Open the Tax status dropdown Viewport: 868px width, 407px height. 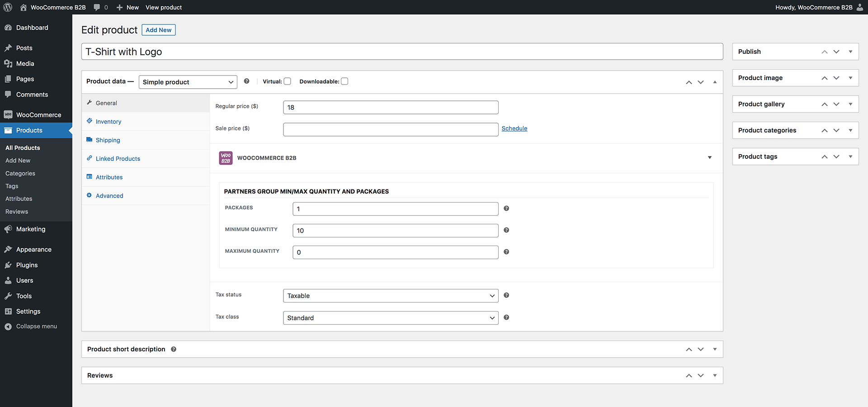(391, 296)
